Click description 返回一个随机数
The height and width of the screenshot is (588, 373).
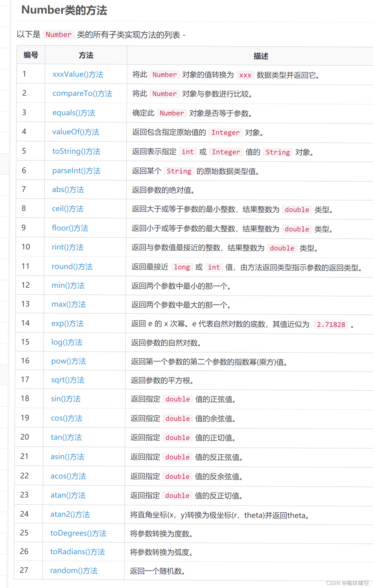point(157,571)
